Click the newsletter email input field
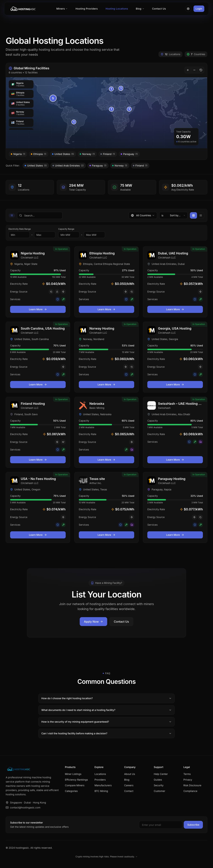Screen dimensions: 213x868 pyautogui.click(x=160, y=825)
